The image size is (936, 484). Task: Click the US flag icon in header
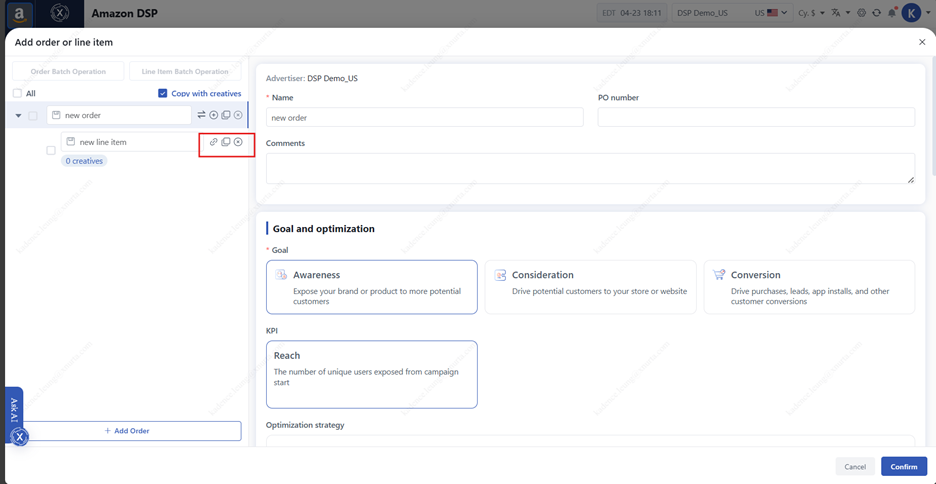[x=772, y=13]
